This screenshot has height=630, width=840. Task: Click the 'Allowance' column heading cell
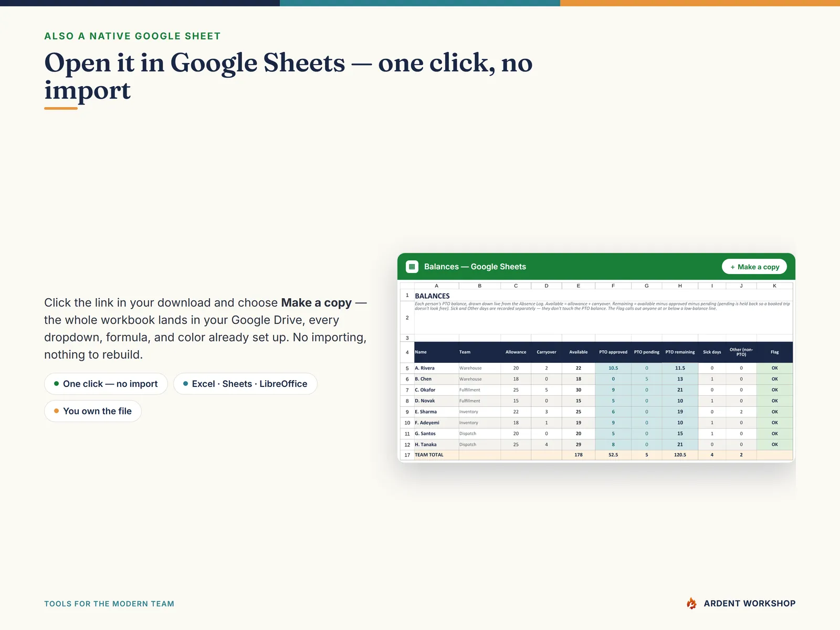tap(516, 352)
